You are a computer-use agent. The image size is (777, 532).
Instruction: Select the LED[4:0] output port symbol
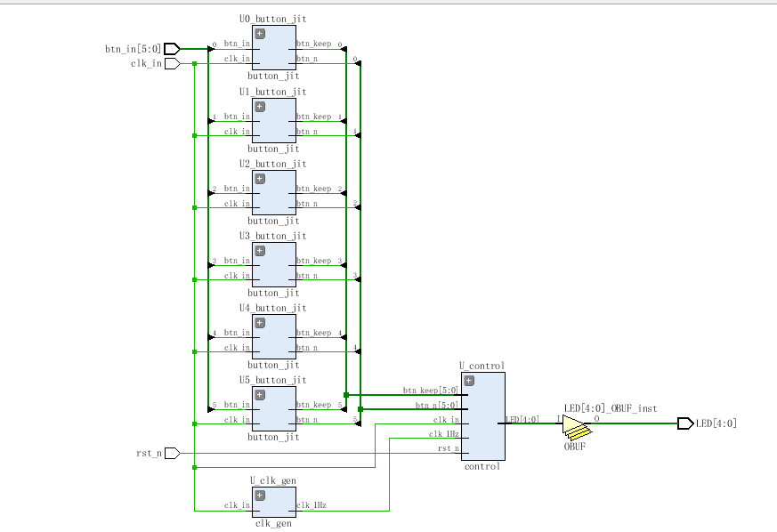(686, 423)
